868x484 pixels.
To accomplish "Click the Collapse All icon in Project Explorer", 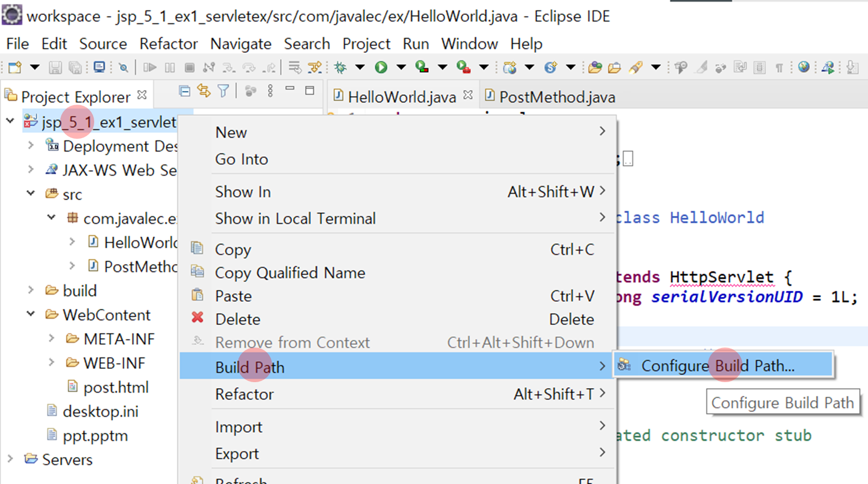I will point(185,91).
